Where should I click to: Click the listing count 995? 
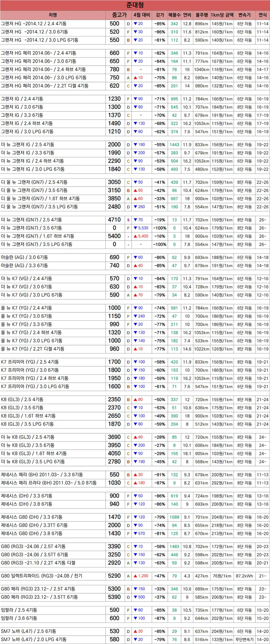(174, 99)
